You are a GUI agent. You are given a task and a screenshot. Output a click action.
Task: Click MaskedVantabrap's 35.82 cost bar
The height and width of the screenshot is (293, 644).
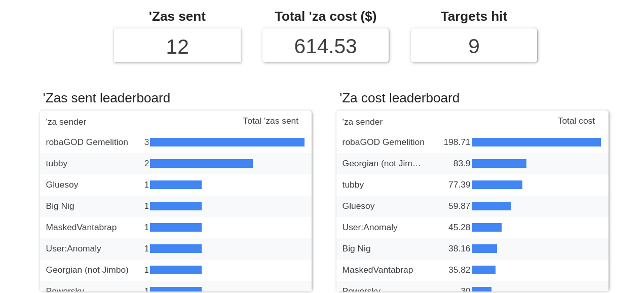tap(483, 270)
